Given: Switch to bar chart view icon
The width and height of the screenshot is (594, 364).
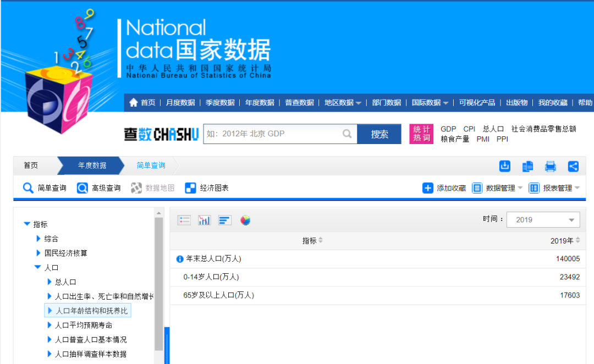Looking at the screenshot, I should 204,220.
